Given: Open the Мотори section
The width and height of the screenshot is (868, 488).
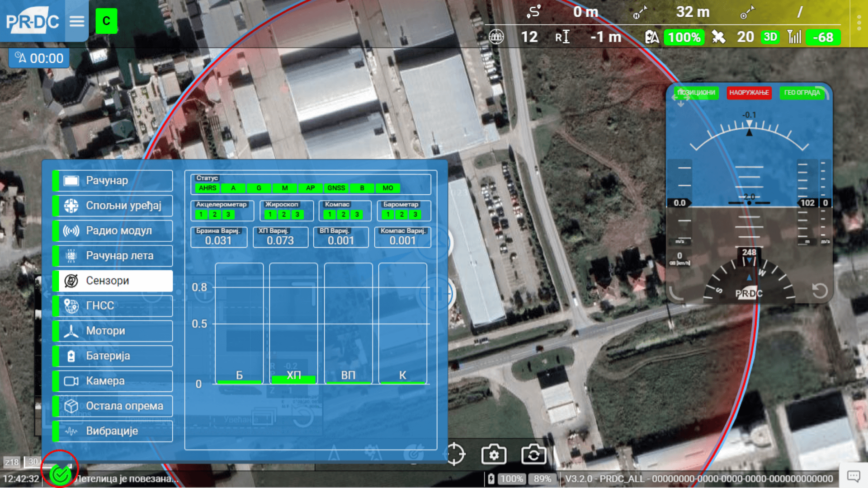Looking at the screenshot, I should tap(113, 331).
